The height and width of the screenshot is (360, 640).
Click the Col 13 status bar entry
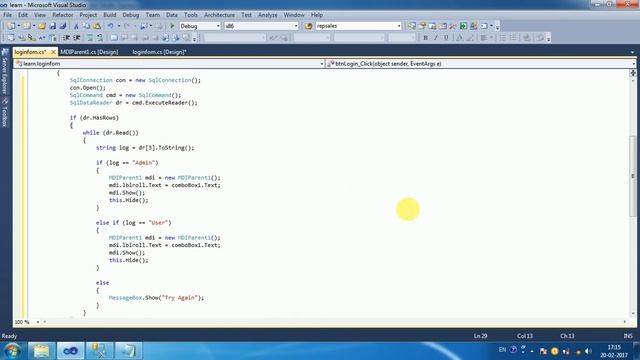click(x=524, y=336)
